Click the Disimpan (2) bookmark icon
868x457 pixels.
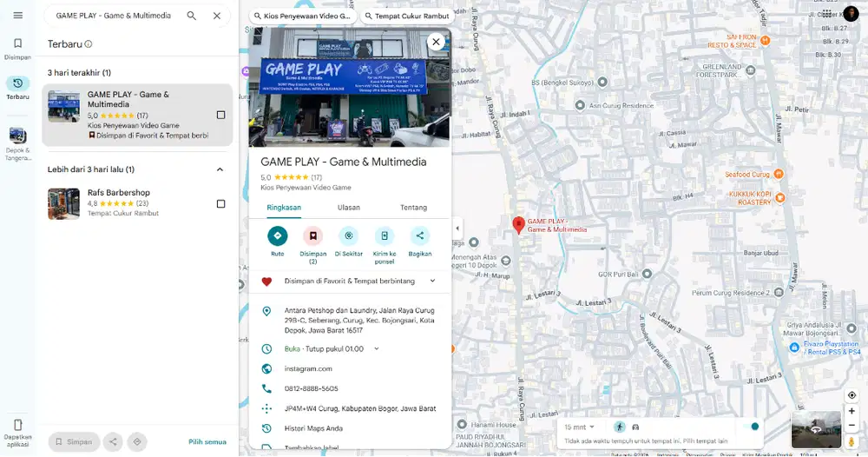[312, 236]
